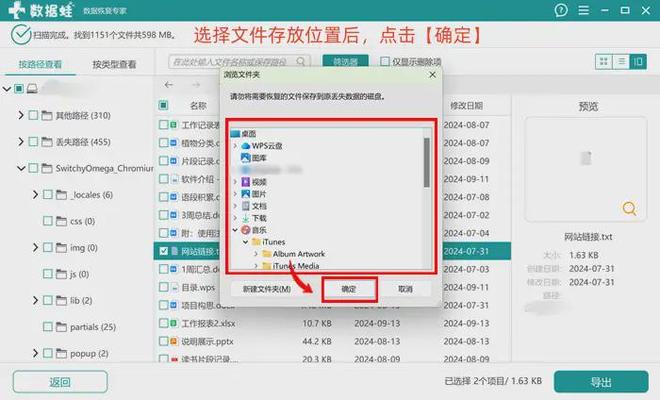This screenshot has width=660, height=400.
Task: Switch to detail-with-preview view
Action: coord(638,62)
